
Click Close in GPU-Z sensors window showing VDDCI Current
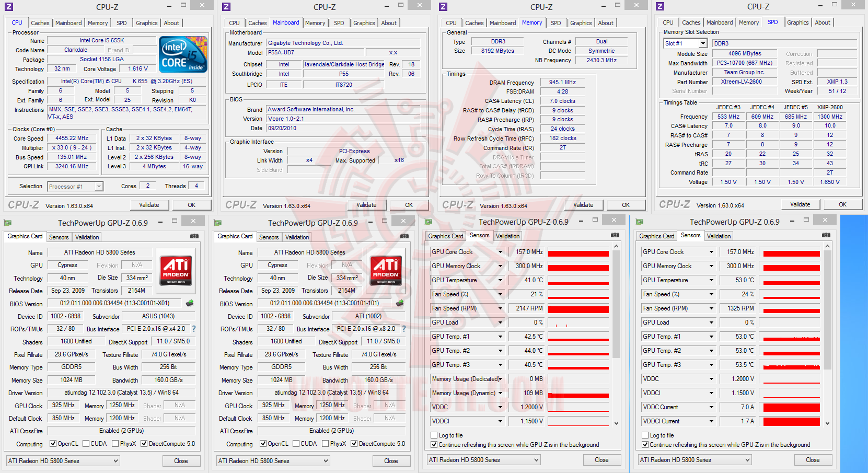coord(813,460)
